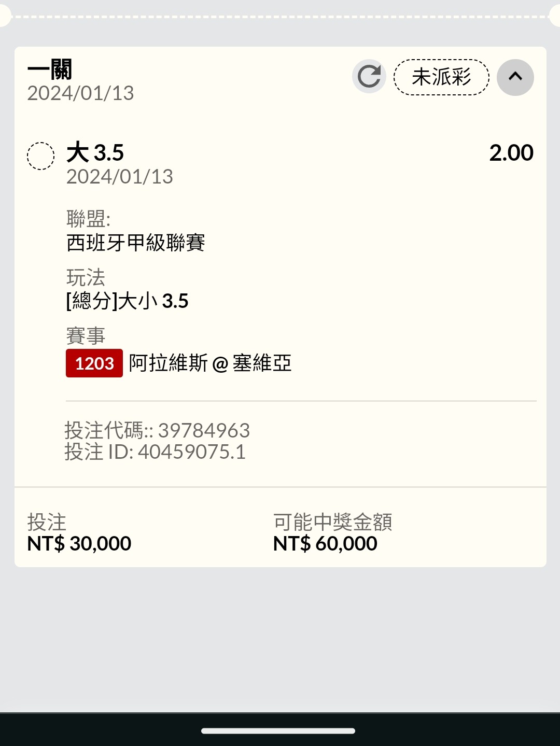Tap the 大 3.5 selection title
560x746 pixels.
(95, 153)
